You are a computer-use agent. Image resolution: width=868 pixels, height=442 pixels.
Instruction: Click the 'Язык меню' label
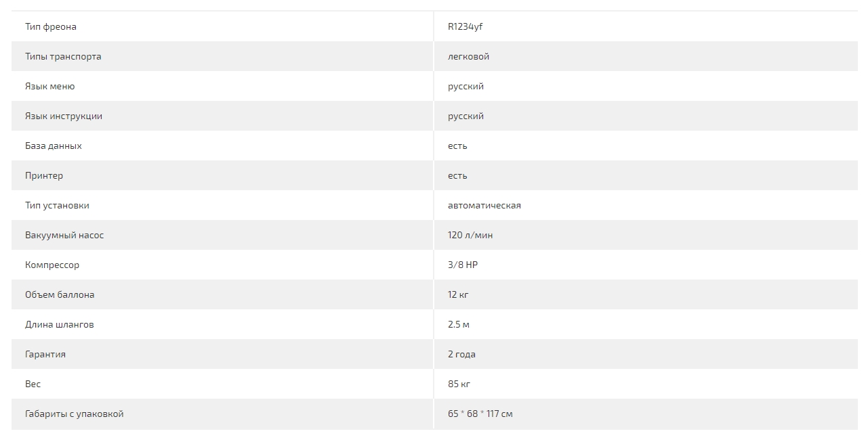[x=50, y=87]
